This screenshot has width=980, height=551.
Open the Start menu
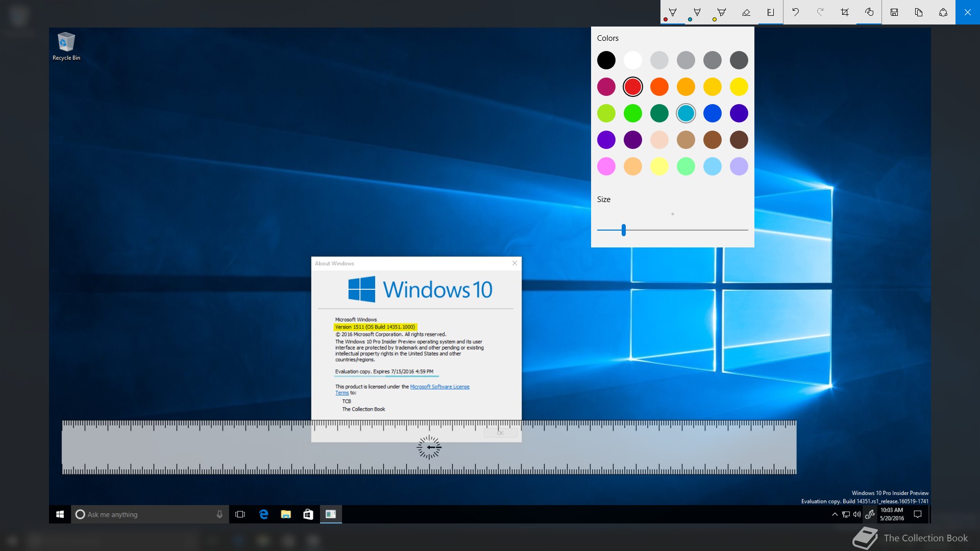pyautogui.click(x=60, y=514)
